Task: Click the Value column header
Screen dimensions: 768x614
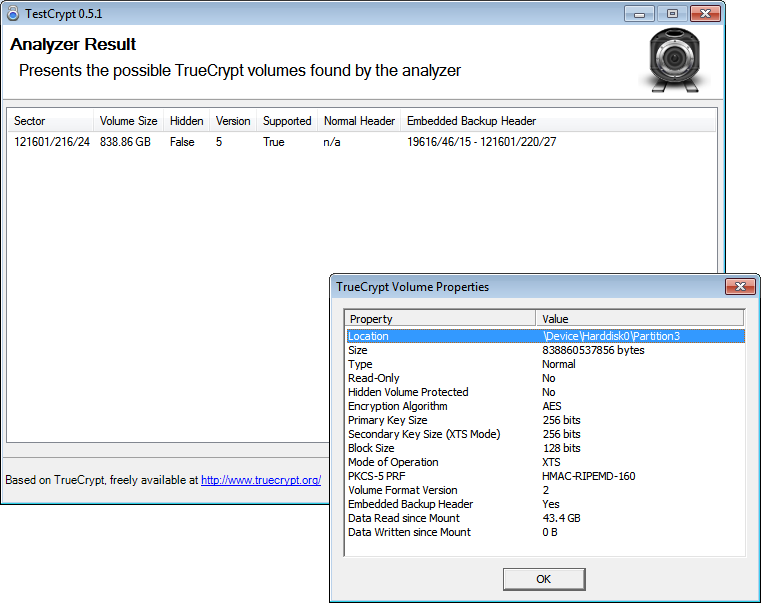Action: [640, 319]
